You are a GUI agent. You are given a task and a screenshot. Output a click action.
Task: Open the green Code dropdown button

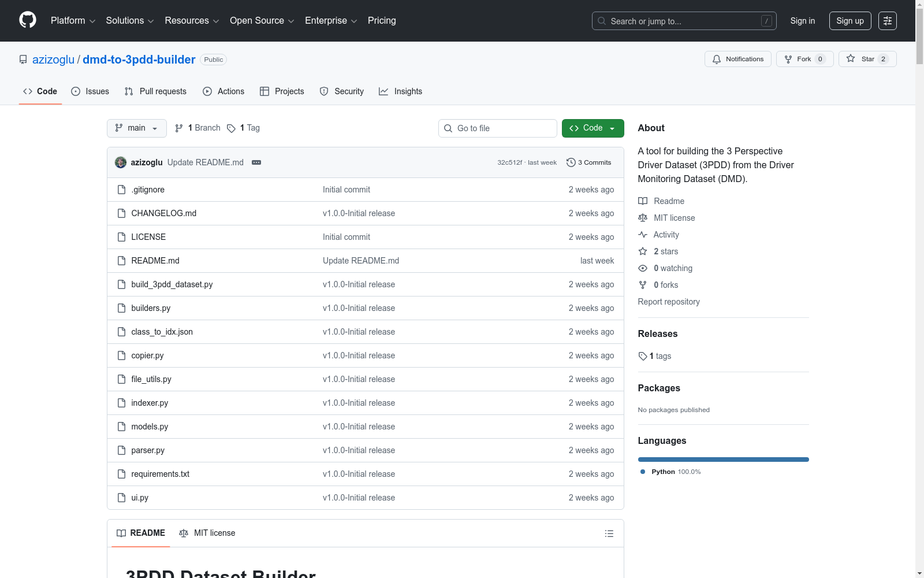tap(593, 128)
